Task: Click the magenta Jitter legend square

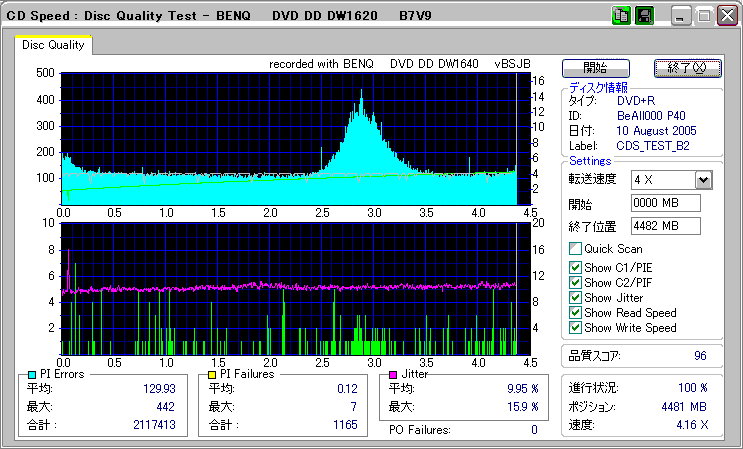Action: (393, 374)
